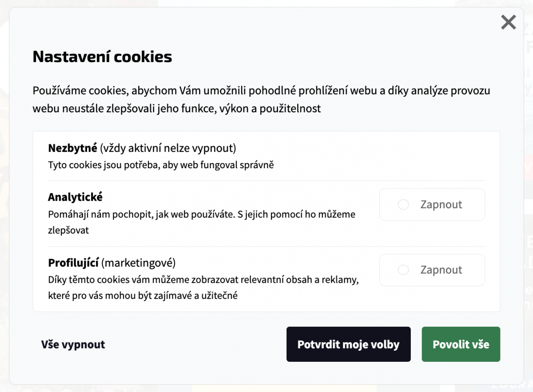The image size is (533, 392).
Task: Enable Analytické cookies with Zapnout toggle
Action: click(432, 205)
